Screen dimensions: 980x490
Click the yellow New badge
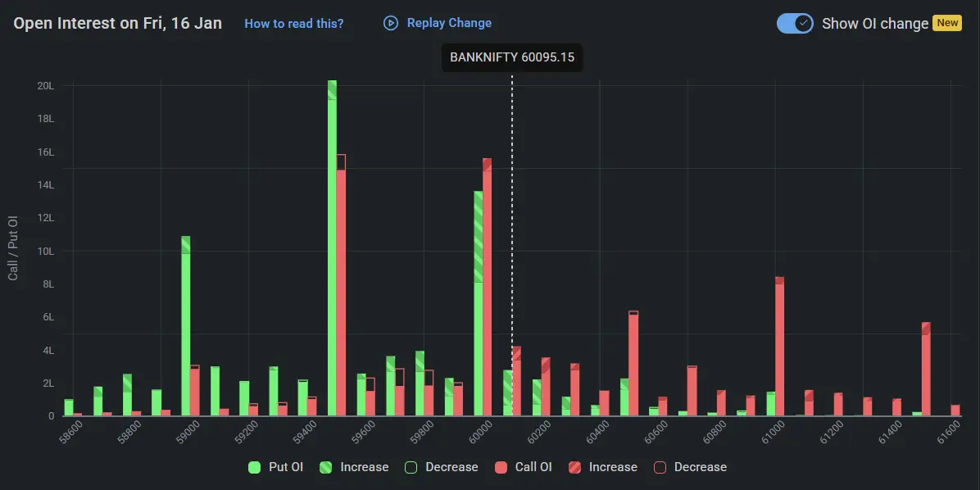(947, 23)
